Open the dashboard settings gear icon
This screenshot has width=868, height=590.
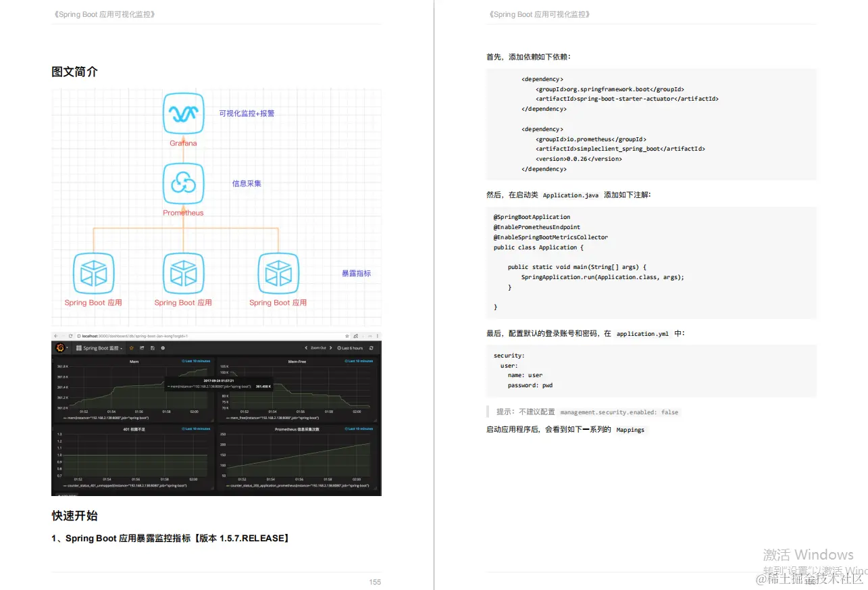(x=163, y=348)
